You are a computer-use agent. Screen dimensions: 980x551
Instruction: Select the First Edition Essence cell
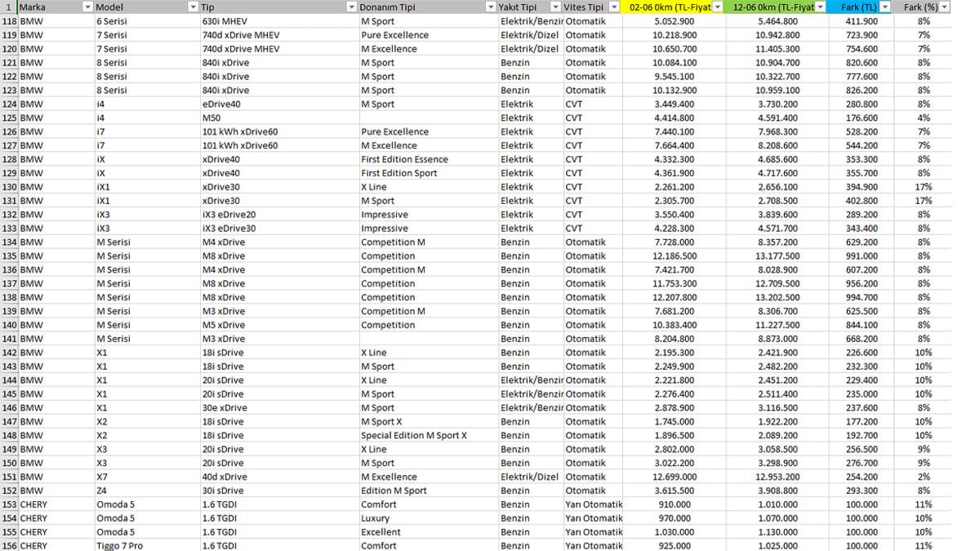pos(427,159)
